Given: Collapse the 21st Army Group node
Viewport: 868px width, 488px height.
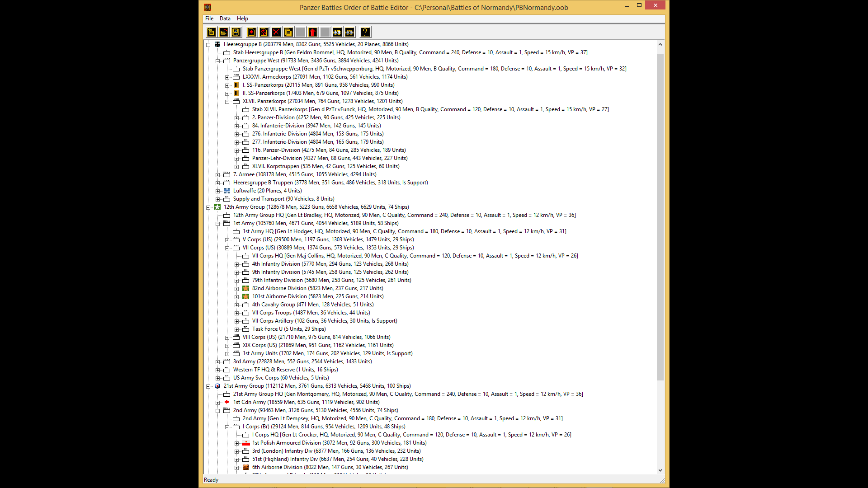Looking at the screenshot, I should pyautogui.click(x=208, y=386).
